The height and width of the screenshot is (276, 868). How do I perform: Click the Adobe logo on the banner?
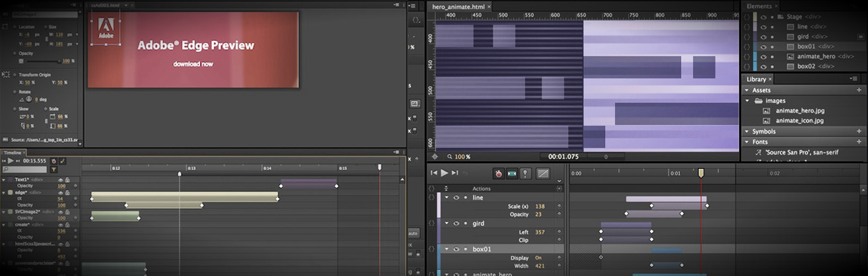pyautogui.click(x=106, y=29)
